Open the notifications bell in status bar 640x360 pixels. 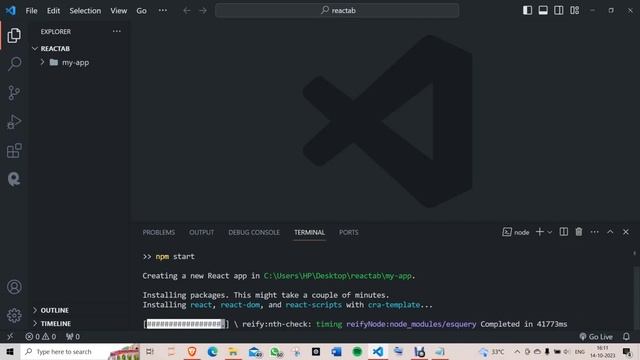[626, 337]
